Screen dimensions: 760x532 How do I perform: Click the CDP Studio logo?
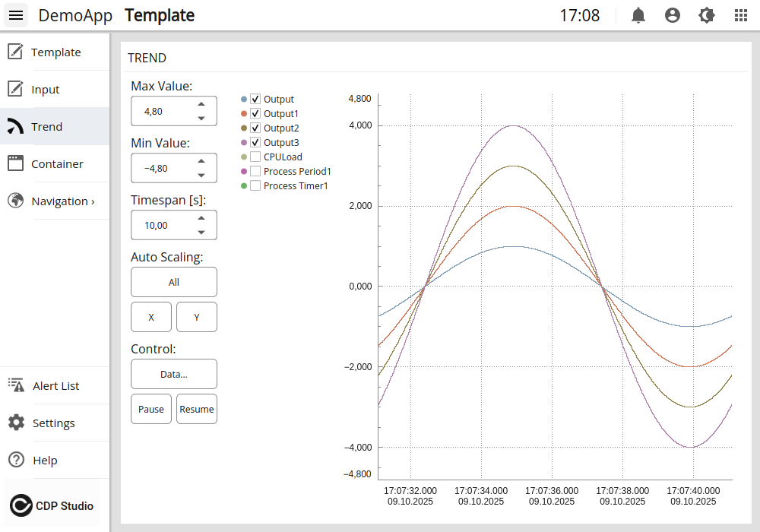click(x=52, y=505)
